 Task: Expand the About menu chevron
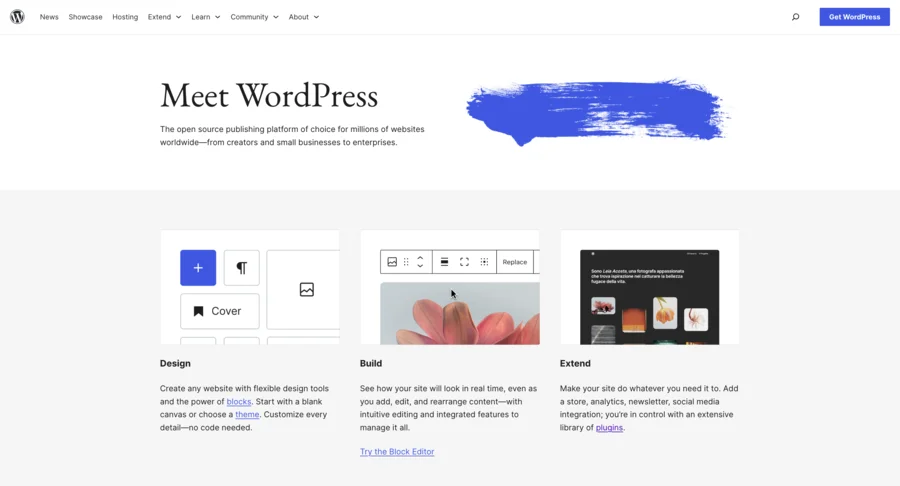click(316, 17)
